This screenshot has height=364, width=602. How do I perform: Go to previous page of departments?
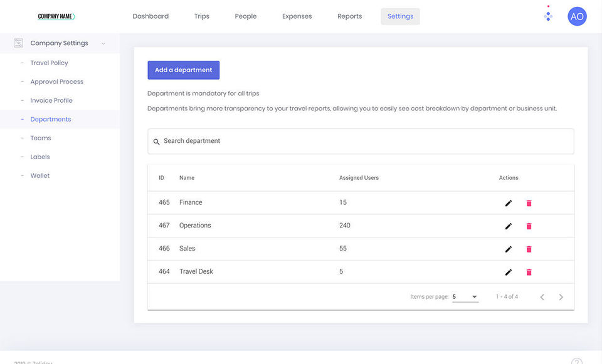coord(542,297)
